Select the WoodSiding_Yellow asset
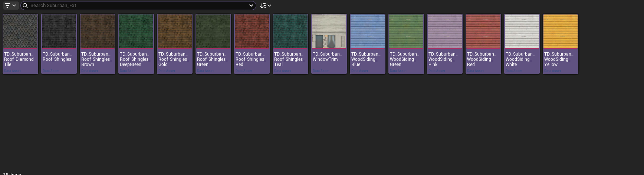Viewport: 644px width, 175px height. pos(561,32)
